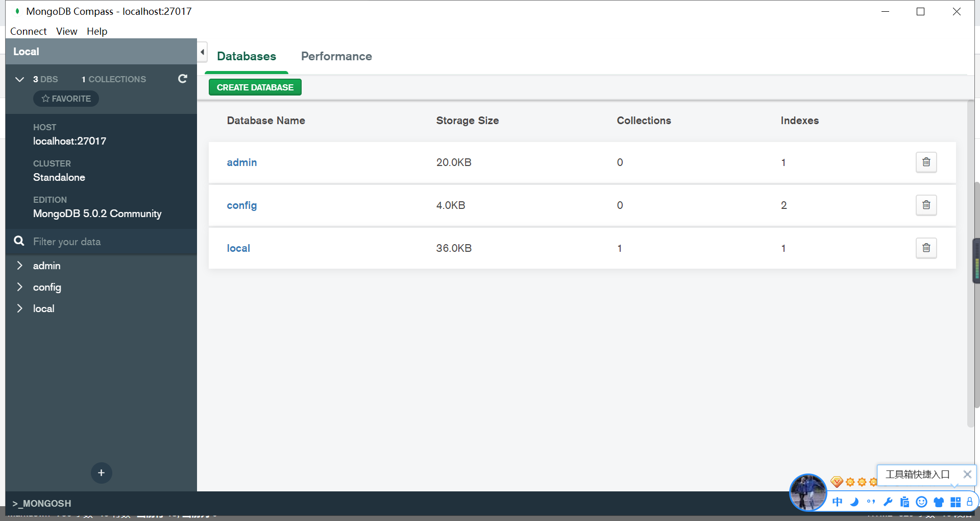This screenshot has height=521, width=980.
Task: Click the 36.0KB storage size cell
Action: (x=454, y=248)
